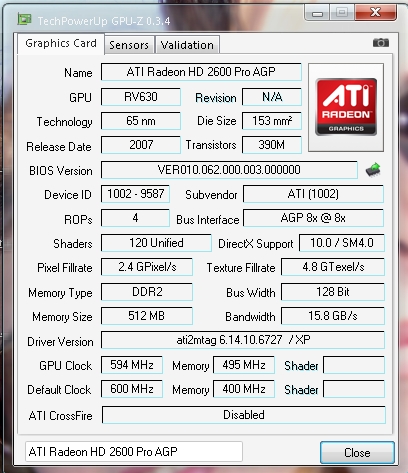Select the Graphics Card tab

tap(61, 43)
